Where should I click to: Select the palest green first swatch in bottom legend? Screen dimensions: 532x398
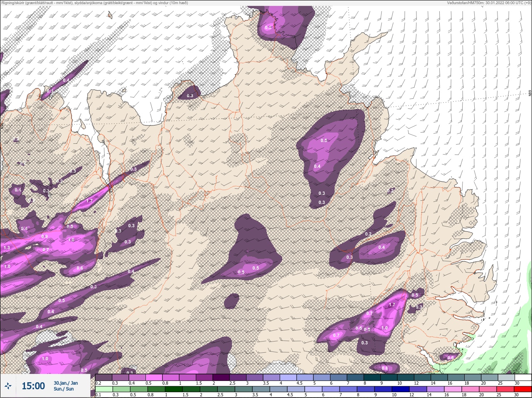tap(104, 389)
